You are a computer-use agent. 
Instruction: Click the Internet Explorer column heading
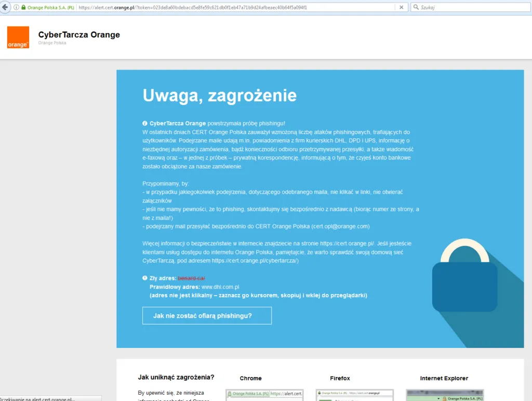pyautogui.click(x=444, y=378)
